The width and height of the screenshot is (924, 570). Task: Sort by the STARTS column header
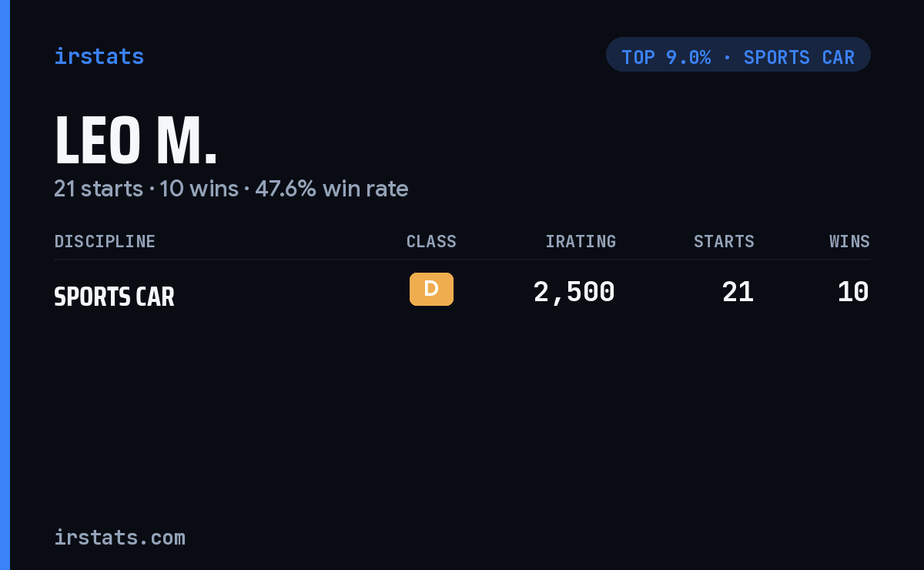point(724,241)
